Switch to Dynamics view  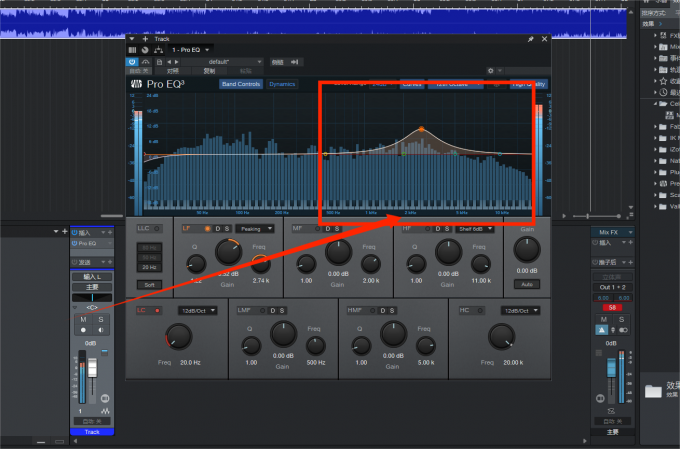click(x=282, y=84)
